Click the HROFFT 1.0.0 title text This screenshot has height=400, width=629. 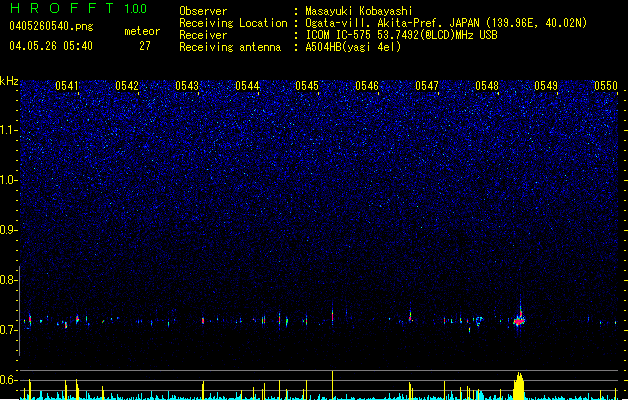78,8
